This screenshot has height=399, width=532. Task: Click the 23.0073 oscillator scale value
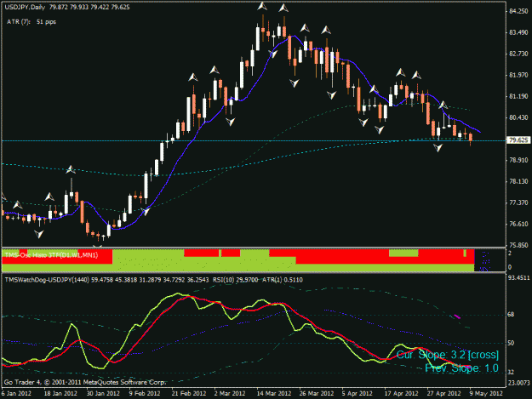[519, 383]
